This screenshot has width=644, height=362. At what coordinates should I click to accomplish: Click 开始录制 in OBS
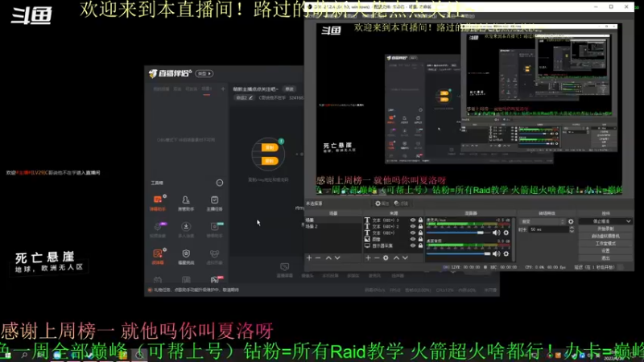(605, 228)
